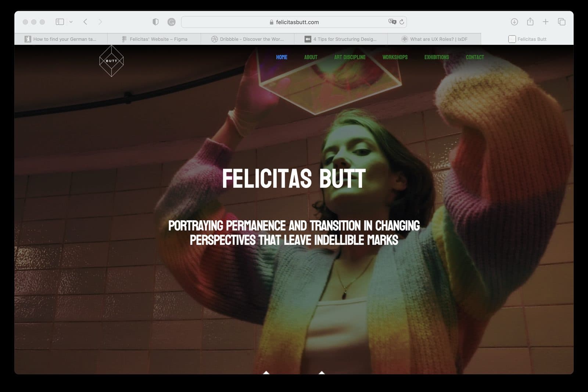The image size is (588, 392).
Task: Open the privacy report shield icon
Action: coord(155,22)
